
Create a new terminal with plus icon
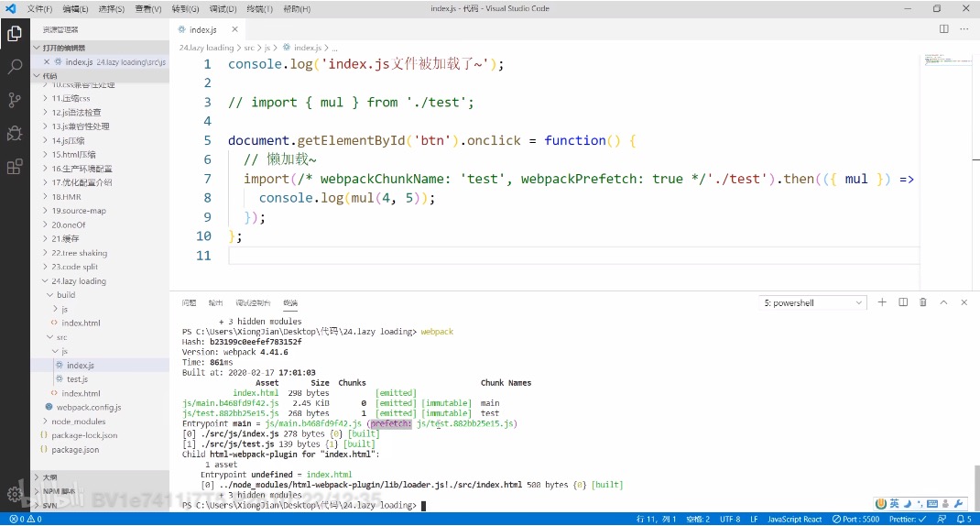pos(882,302)
